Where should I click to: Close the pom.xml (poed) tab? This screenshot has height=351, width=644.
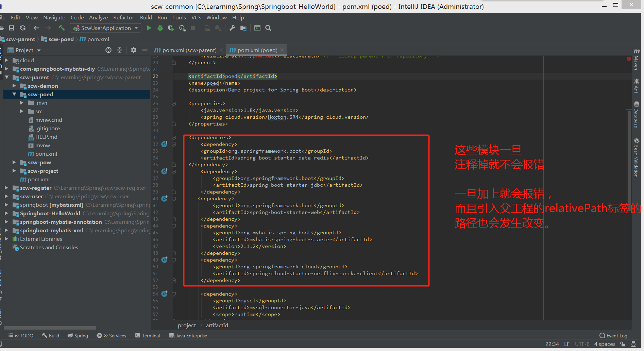coord(282,50)
